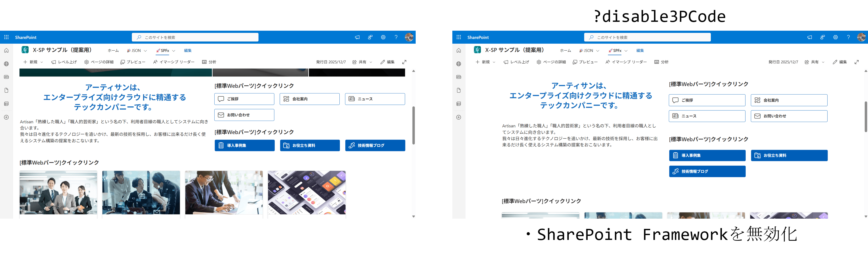This screenshot has height=255, width=868.
Task: Select the home icon in left sidebar
Action: (6, 50)
